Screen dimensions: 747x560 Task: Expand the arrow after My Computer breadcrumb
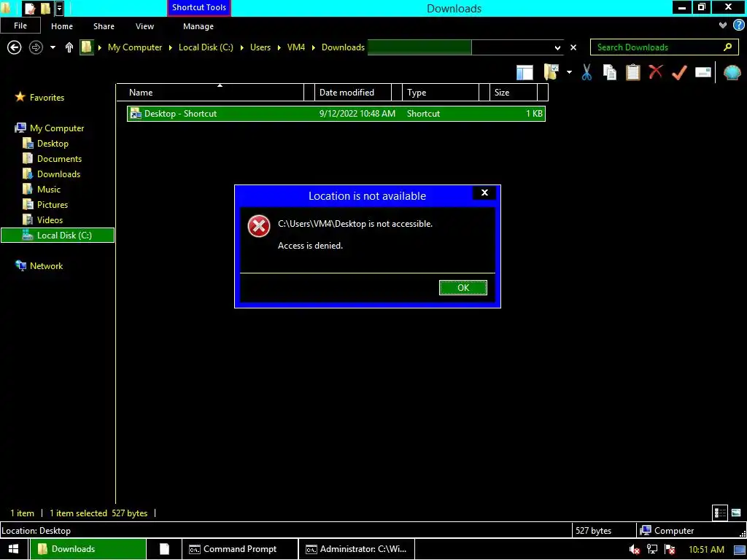[171, 47]
